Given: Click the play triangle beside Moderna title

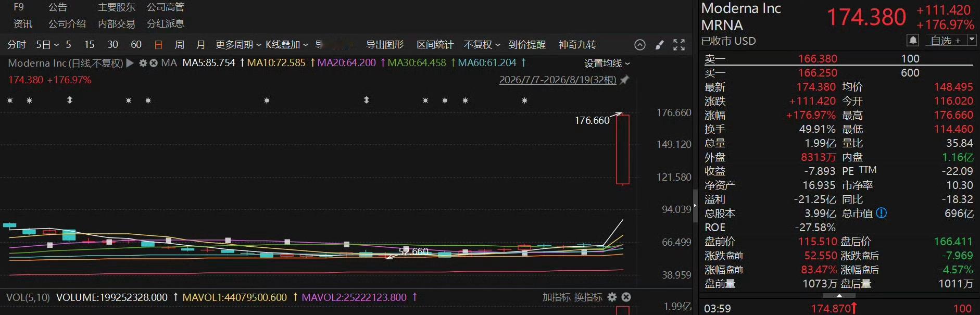Looking at the screenshot, I should coord(130,63).
